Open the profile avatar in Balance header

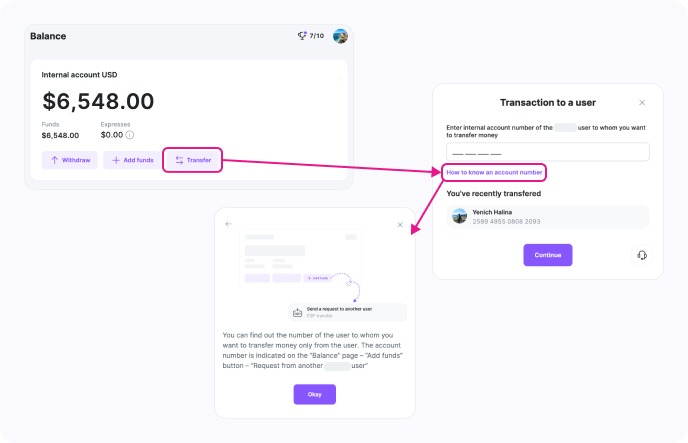[x=340, y=36]
